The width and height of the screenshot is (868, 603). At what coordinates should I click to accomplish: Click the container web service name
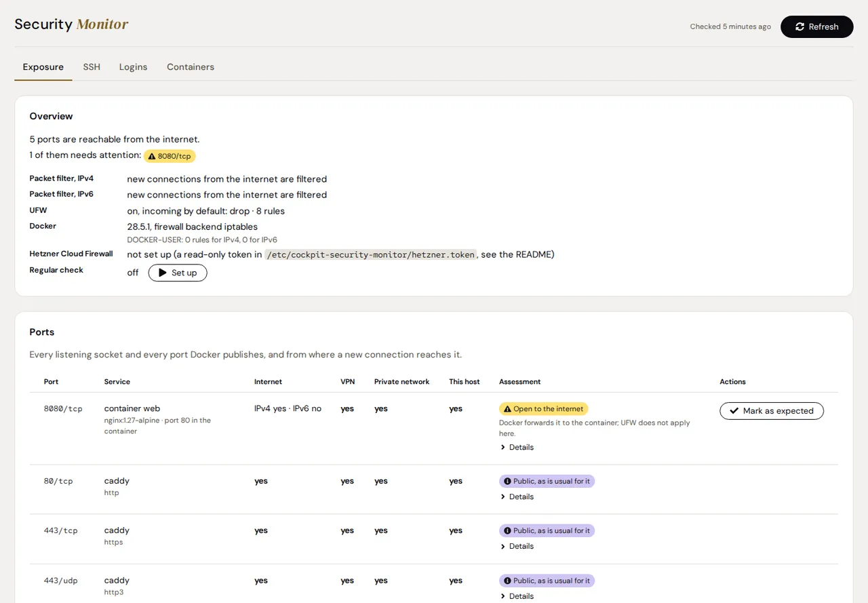132,408
